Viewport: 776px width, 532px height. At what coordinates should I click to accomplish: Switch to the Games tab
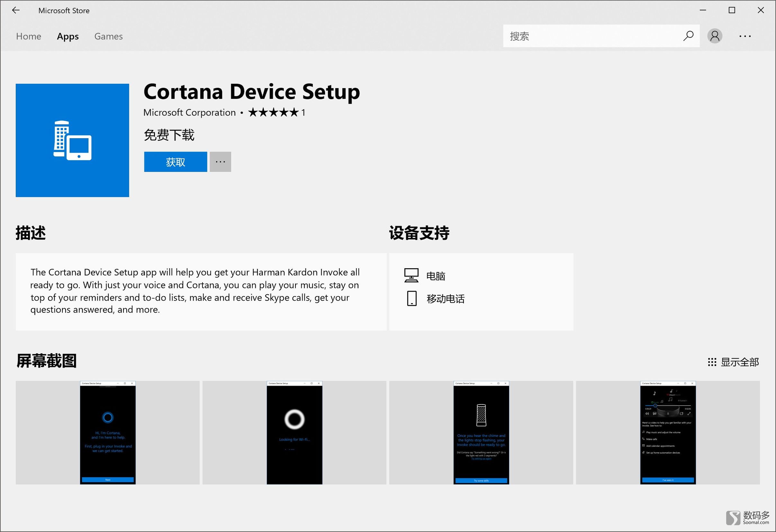pos(109,36)
